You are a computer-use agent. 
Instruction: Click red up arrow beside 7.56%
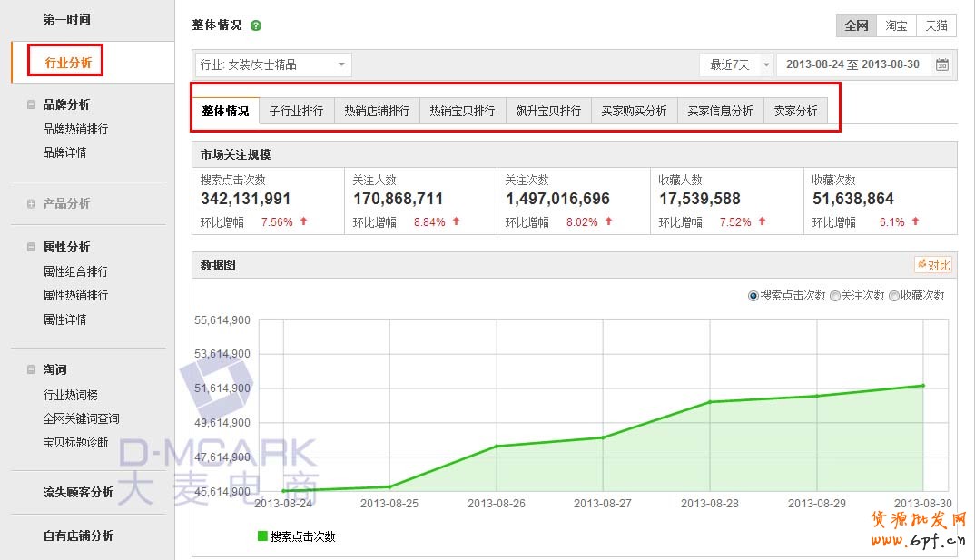point(302,221)
